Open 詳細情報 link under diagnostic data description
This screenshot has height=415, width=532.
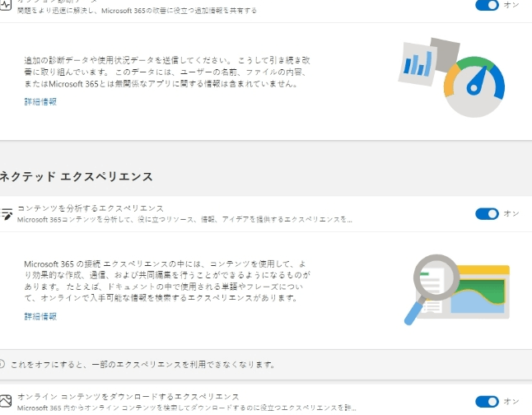point(40,101)
